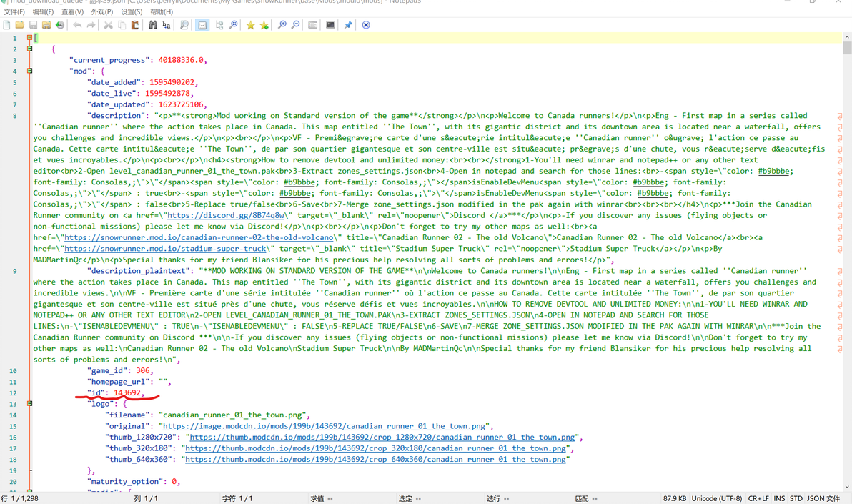
Task: Click the Redo arrow icon
Action: (x=91, y=25)
